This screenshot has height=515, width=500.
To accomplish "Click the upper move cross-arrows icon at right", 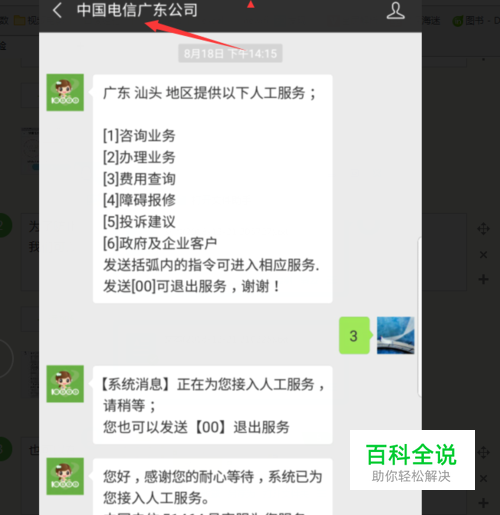I will pos(483,229).
